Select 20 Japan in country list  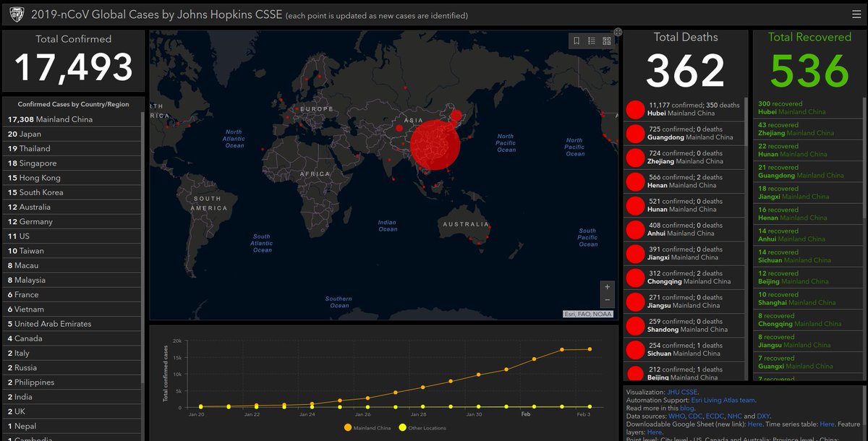pyautogui.click(x=72, y=134)
